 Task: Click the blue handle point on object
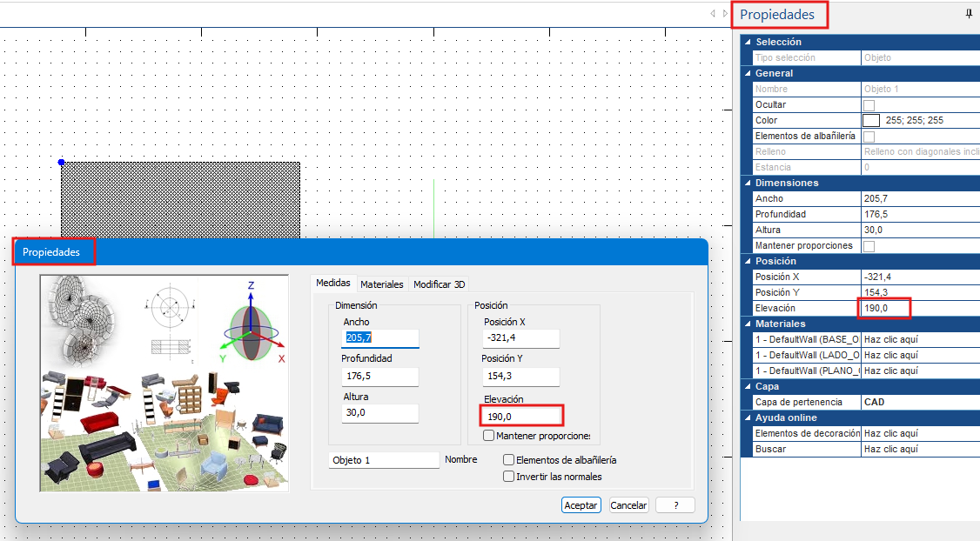(x=61, y=163)
